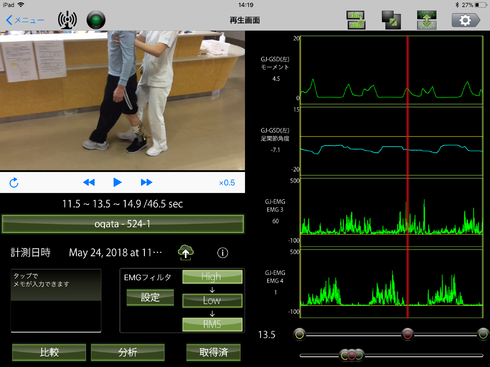Tap the 比較 compare button
Screen dimensions: 490x367
tap(49, 352)
